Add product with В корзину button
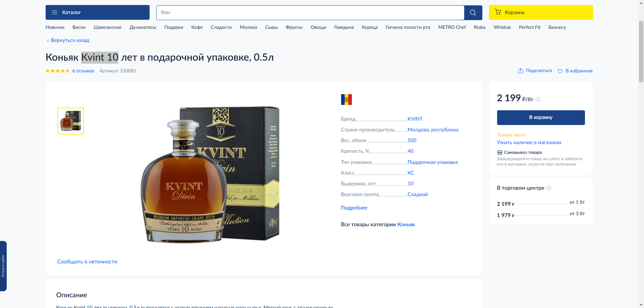The height and width of the screenshot is (308, 644). tap(541, 118)
